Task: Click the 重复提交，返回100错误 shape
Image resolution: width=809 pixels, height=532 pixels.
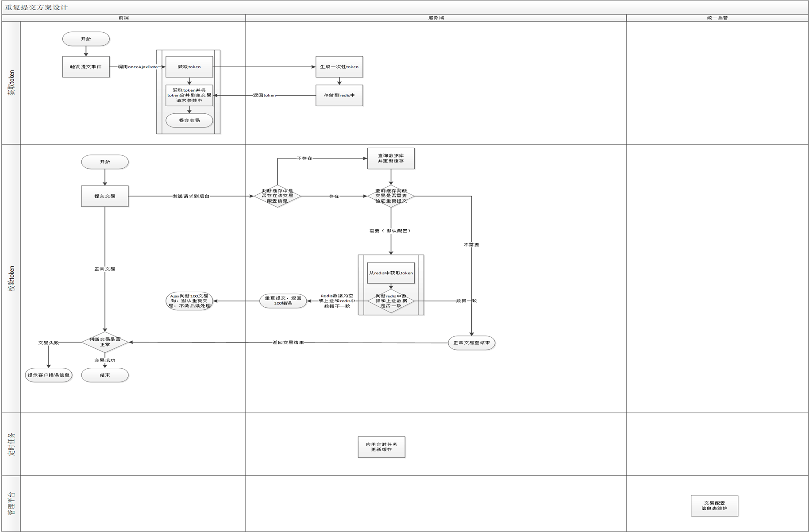Action: pyautogui.click(x=283, y=301)
